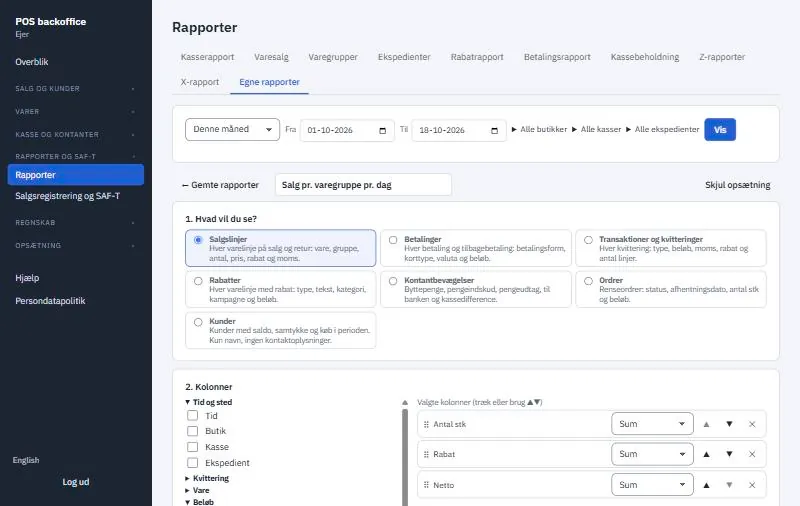Open the Denne måned period dropdown
This screenshot has width=800, height=506.
232,130
